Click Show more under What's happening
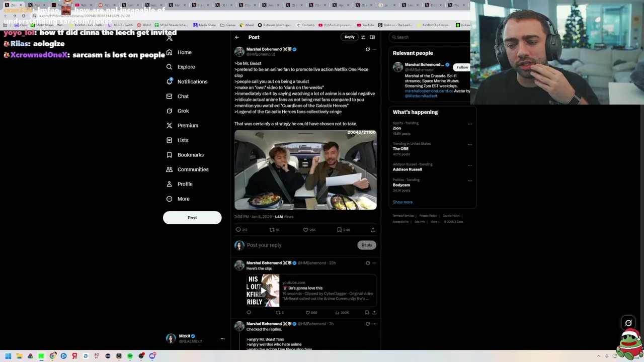Screen dimensions: 644x362 point(403,202)
